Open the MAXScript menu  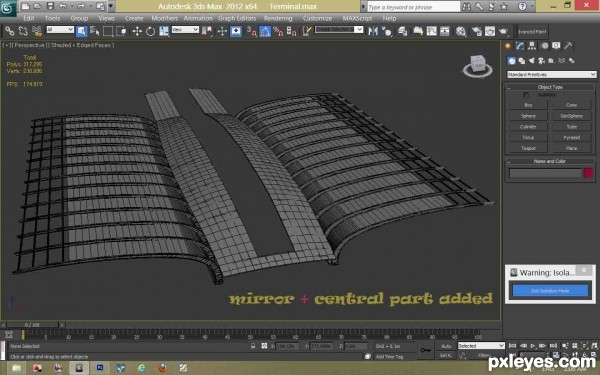pos(357,18)
